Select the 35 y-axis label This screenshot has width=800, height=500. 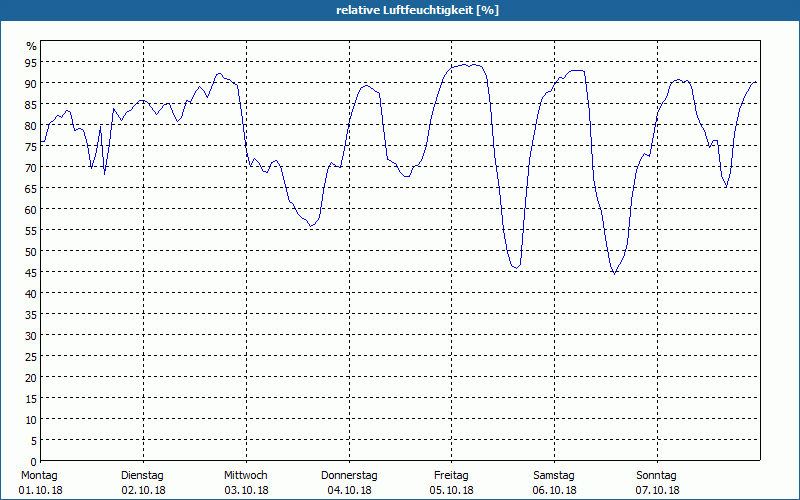[x=32, y=314]
